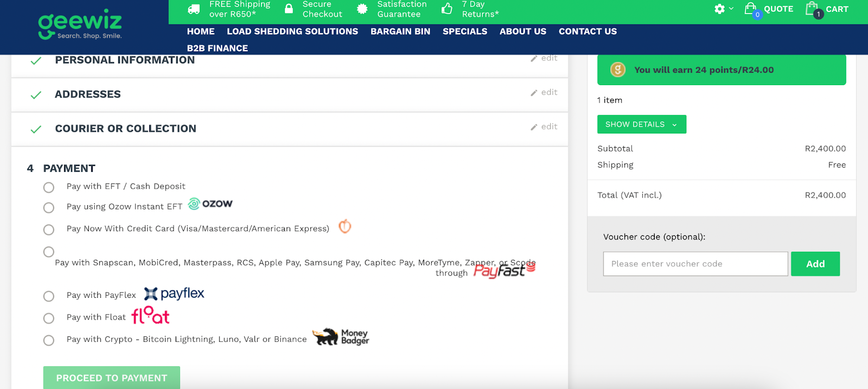Click the 'Total (VAT incl.)' label
Viewport: 868px width, 389px height.
click(629, 195)
